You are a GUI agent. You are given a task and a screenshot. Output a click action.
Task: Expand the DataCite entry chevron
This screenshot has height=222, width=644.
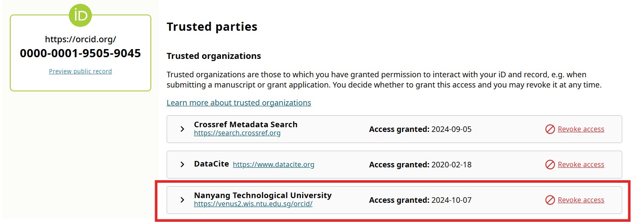(182, 164)
